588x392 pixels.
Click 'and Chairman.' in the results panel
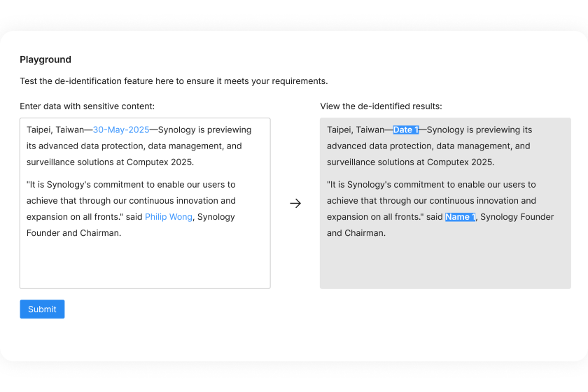356,233
